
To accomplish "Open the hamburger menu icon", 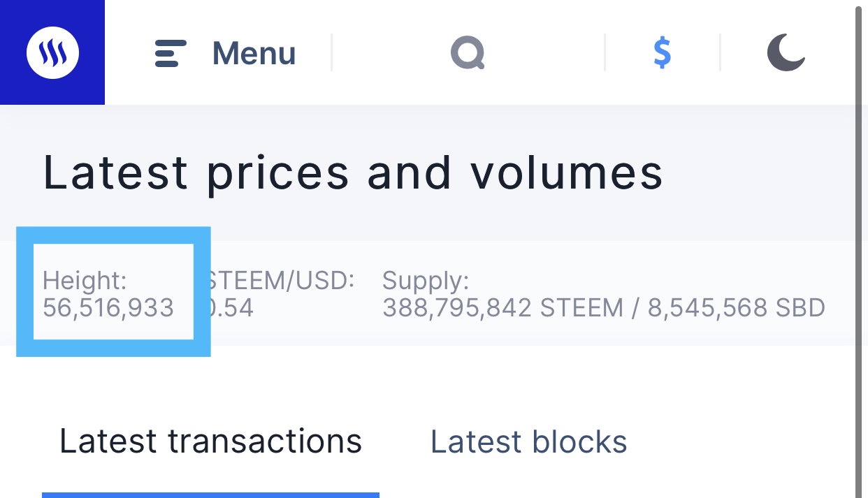I will click(171, 54).
